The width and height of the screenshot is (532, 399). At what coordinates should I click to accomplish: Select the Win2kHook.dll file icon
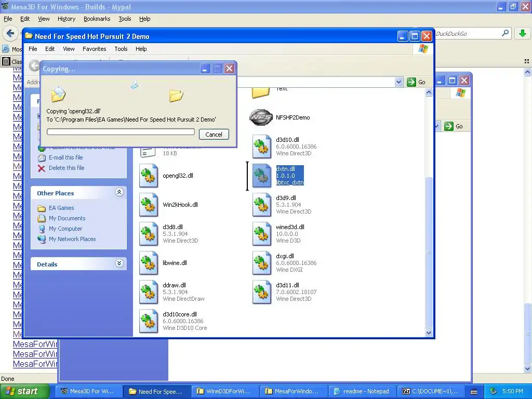[149, 205]
